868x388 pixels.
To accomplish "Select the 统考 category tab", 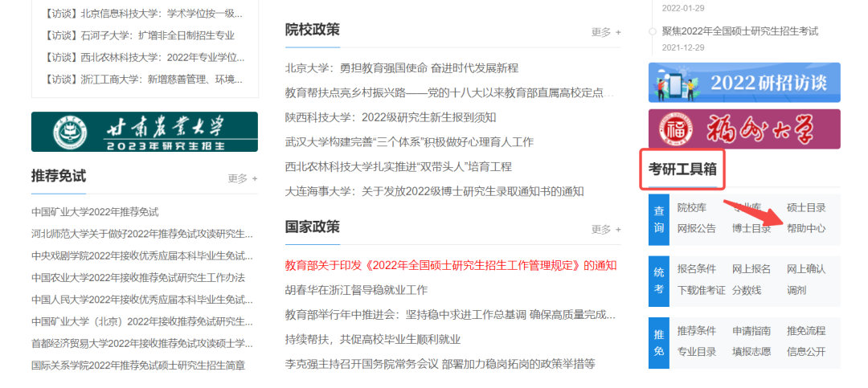I will click(658, 279).
